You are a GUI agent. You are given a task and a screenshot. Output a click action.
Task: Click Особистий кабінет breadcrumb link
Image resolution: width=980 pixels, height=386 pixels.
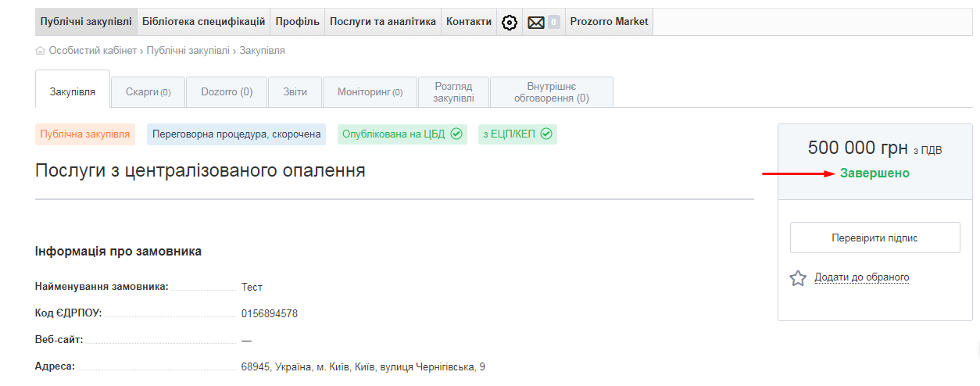pyautogui.click(x=92, y=51)
